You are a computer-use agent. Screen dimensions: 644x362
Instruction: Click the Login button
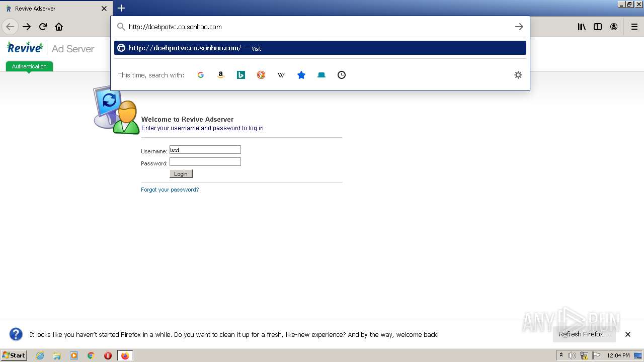tap(181, 174)
